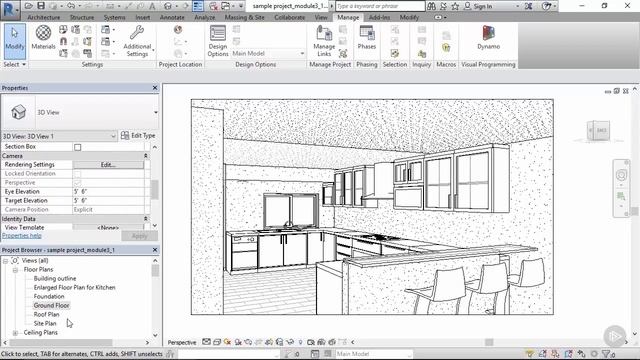Click the Eye Elevation value field

tap(108, 192)
